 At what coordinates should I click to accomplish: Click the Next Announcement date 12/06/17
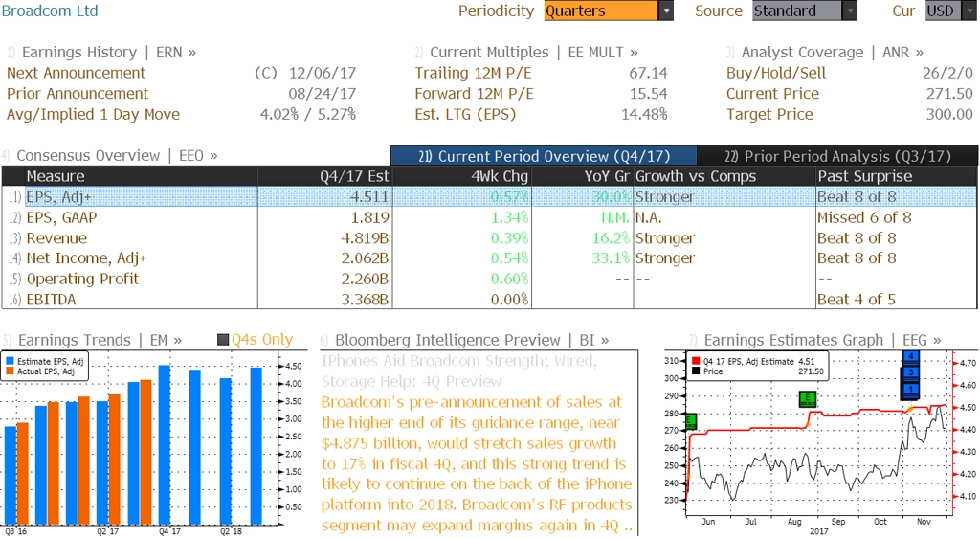[322, 73]
